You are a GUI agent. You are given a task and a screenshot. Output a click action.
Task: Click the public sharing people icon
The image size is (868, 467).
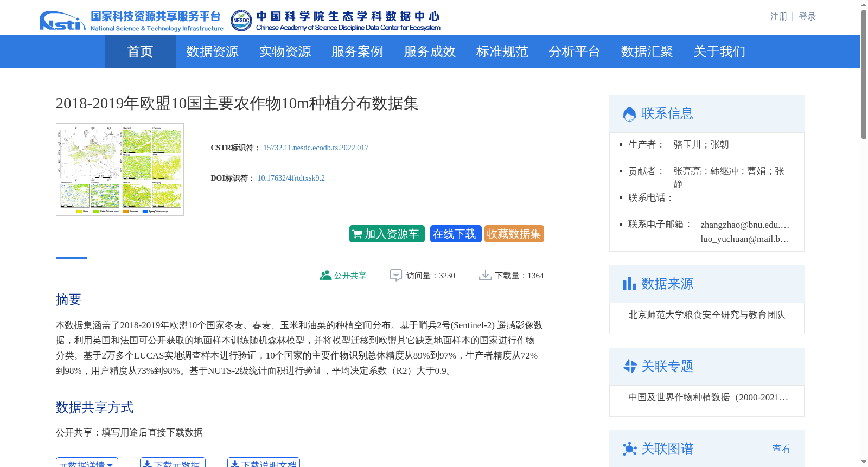pyautogui.click(x=325, y=275)
